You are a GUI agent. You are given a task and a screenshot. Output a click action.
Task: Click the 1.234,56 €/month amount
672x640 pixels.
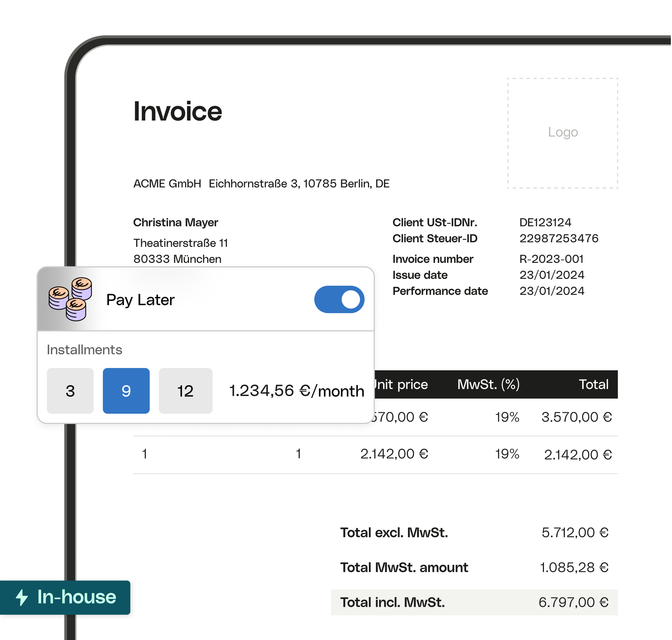click(x=297, y=391)
